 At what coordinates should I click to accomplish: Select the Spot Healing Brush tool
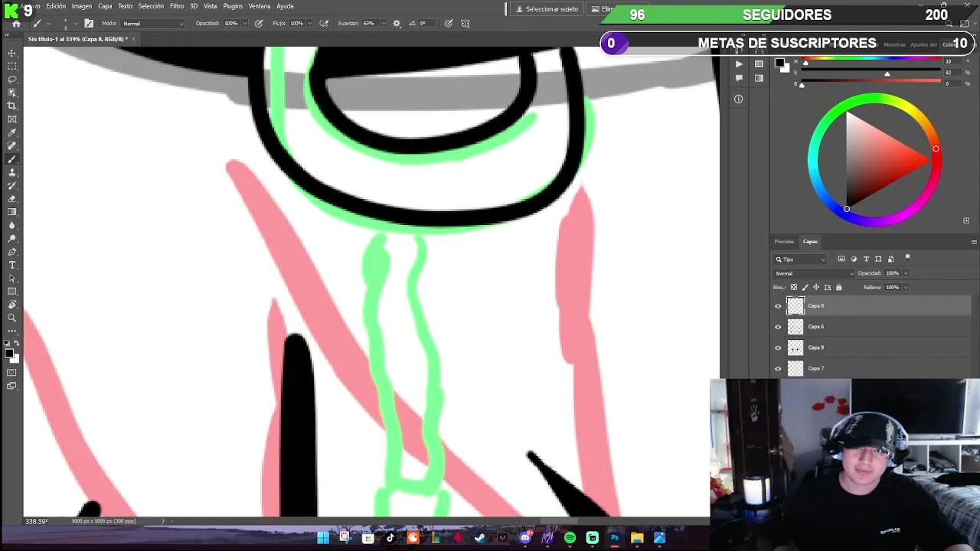[x=12, y=145]
